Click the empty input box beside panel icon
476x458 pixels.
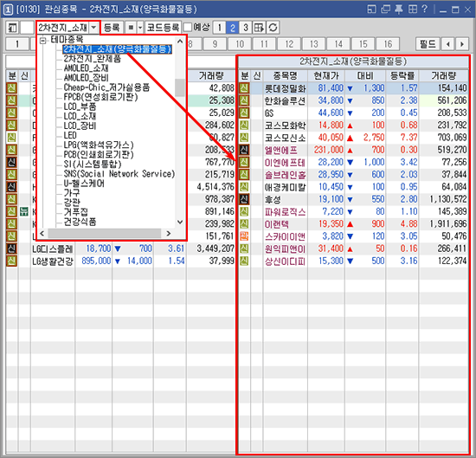[x=27, y=28]
